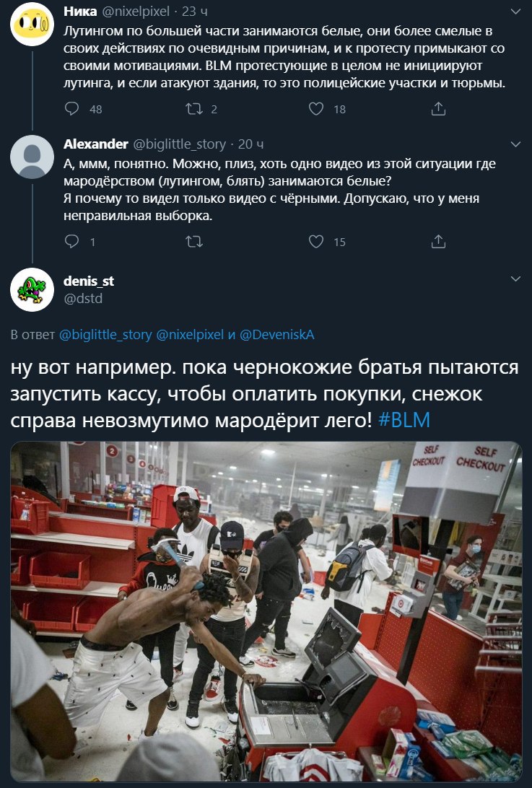Screen dimensions: 532x788
Task: Open @nixelpixel mention in reply line
Action: coord(190,335)
